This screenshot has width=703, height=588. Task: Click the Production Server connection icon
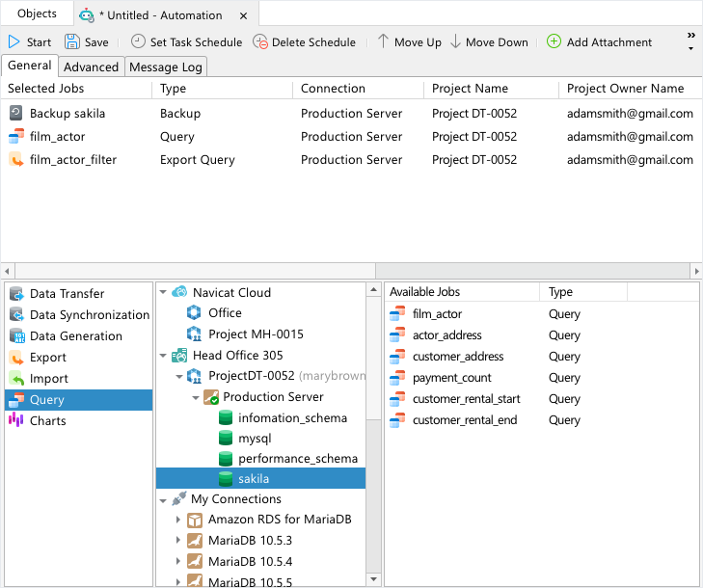(211, 397)
